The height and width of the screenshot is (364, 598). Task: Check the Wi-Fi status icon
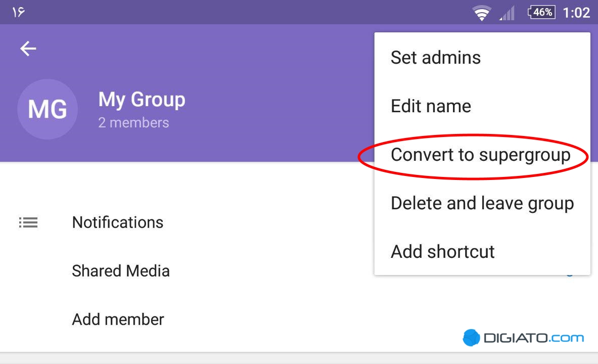pyautogui.click(x=482, y=13)
